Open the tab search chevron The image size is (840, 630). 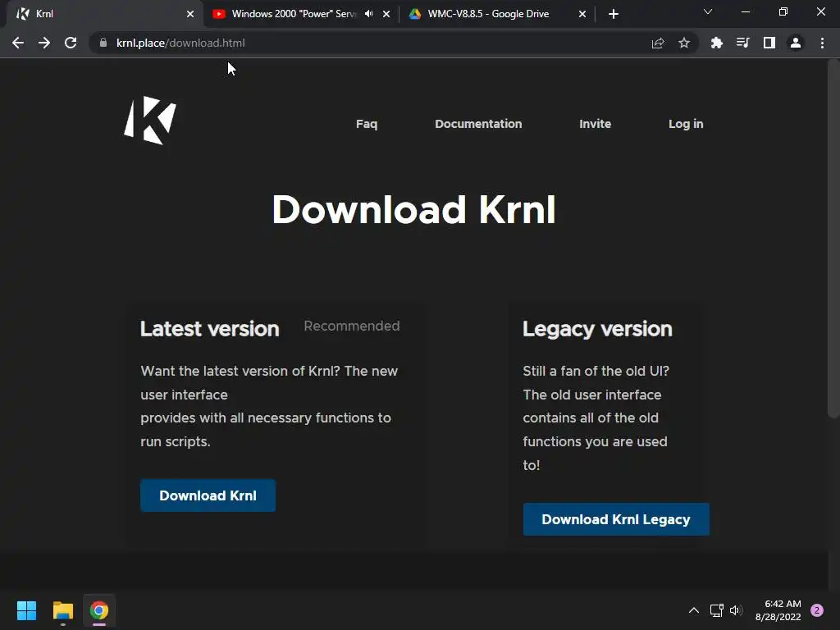pos(708,11)
